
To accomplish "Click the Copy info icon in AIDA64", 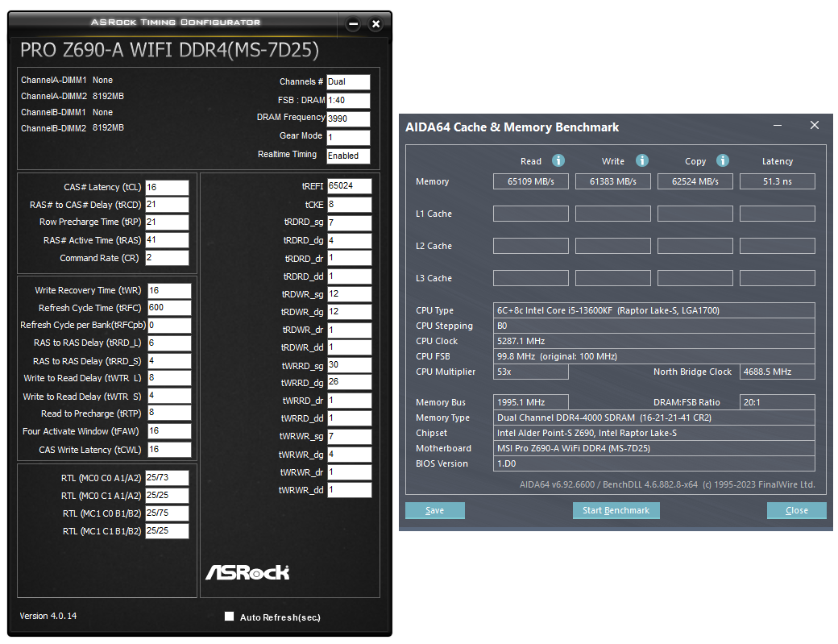I will pos(723,160).
